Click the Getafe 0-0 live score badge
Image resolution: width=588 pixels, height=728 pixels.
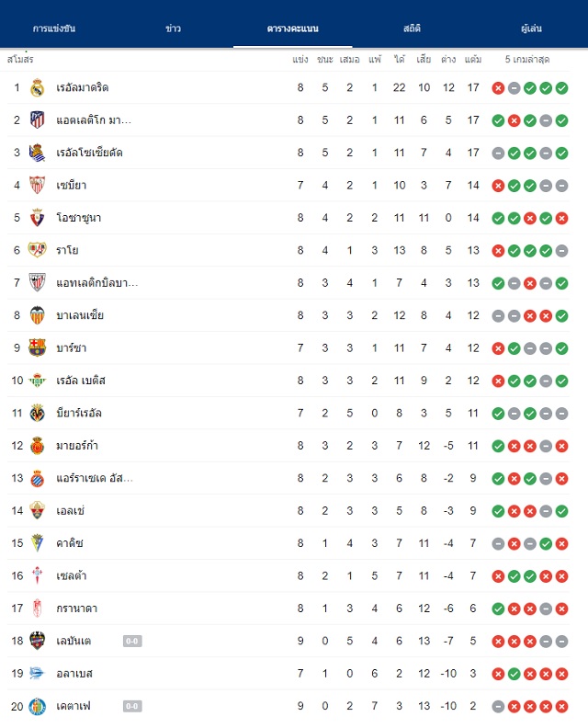click(x=132, y=706)
